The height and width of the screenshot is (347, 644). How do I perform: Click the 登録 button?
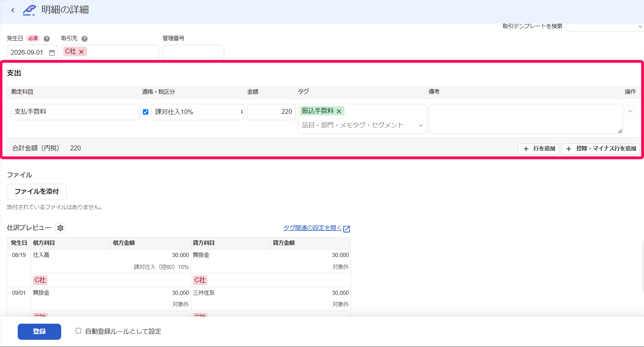click(x=39, y=332)
